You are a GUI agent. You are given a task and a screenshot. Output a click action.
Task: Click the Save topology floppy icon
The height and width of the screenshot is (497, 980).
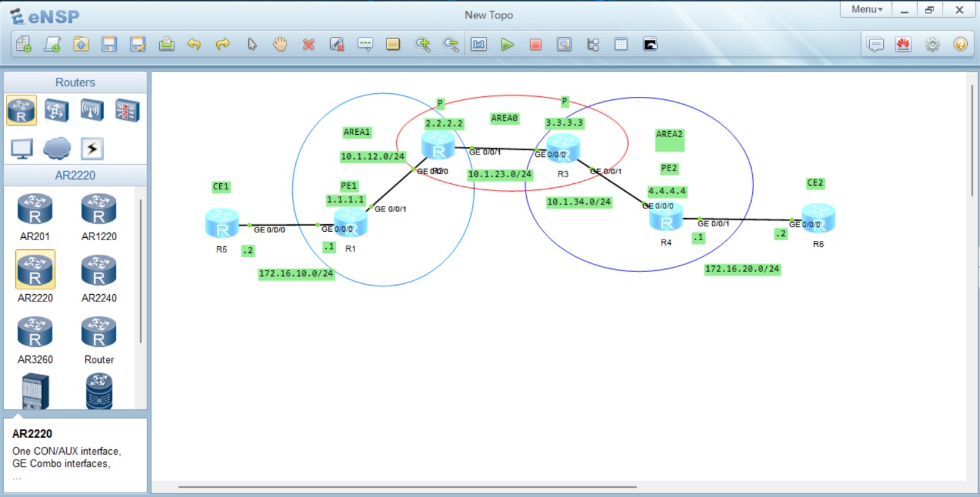[x=109, y=44]
